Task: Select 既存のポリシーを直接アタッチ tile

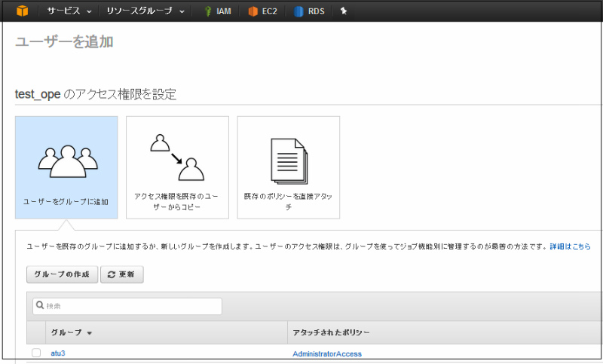Action: pos(288,167)
